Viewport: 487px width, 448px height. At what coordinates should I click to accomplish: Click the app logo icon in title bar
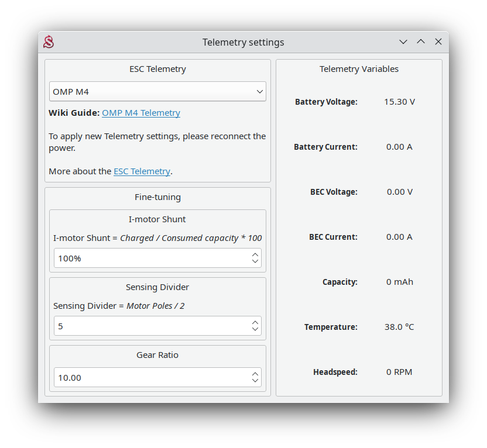tap(49, 42)
